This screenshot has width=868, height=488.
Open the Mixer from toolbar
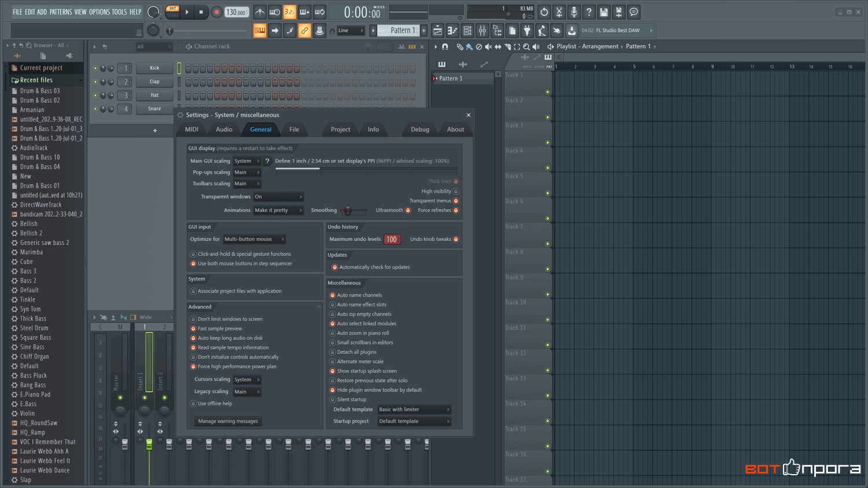coord(483,31)
